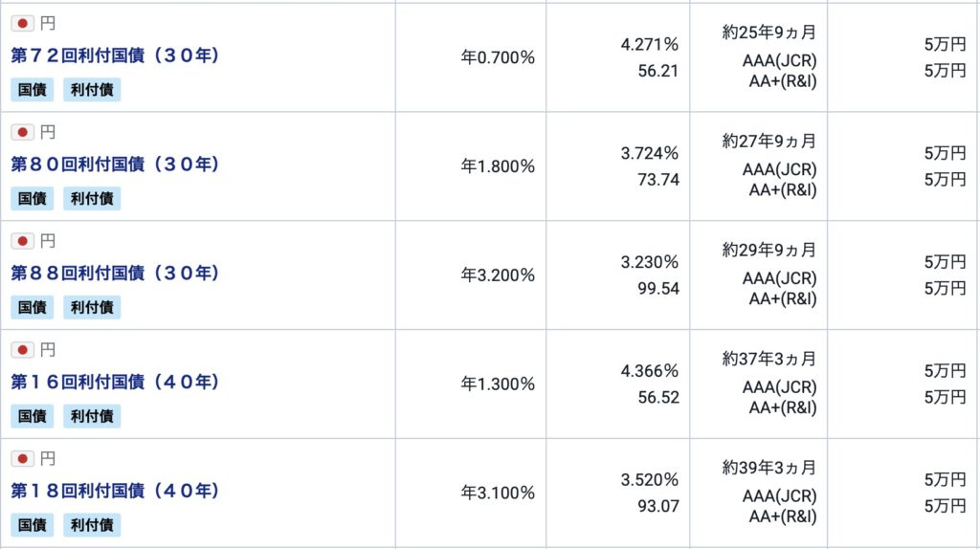This screenshot has height=549, width=980.
Task: Open the 第18回利付国債(40年) bond link
Action: 116,493
